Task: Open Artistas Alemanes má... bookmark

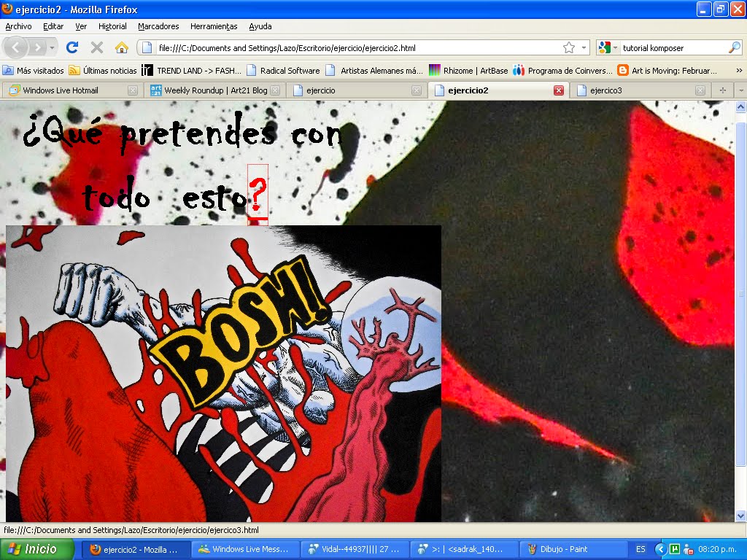Action: pyautogui.click(x=374, y=71)
